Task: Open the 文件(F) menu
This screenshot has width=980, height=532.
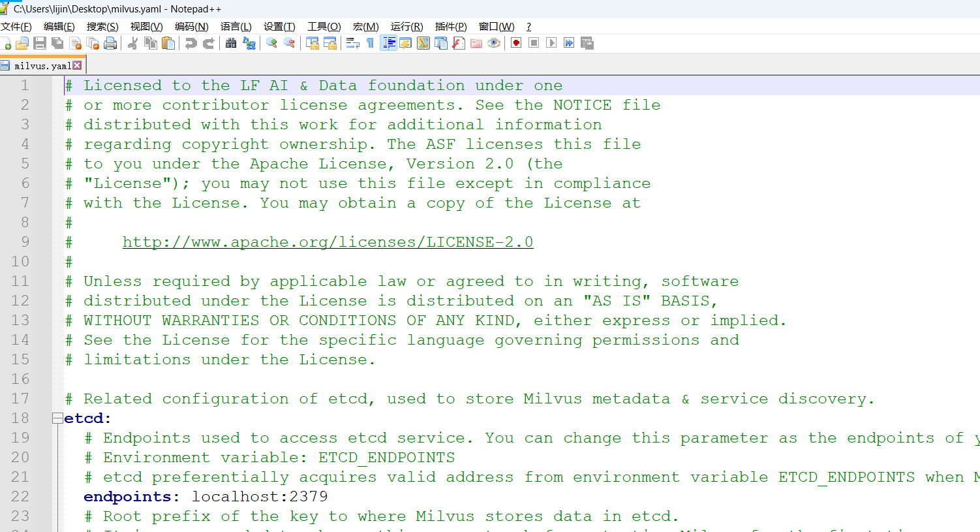Action: 16,27
